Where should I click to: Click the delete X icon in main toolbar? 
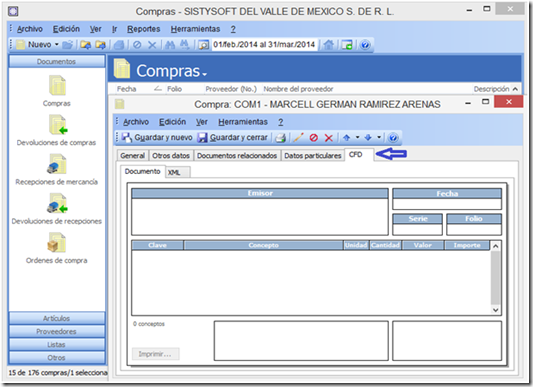[x=152, y=45]
